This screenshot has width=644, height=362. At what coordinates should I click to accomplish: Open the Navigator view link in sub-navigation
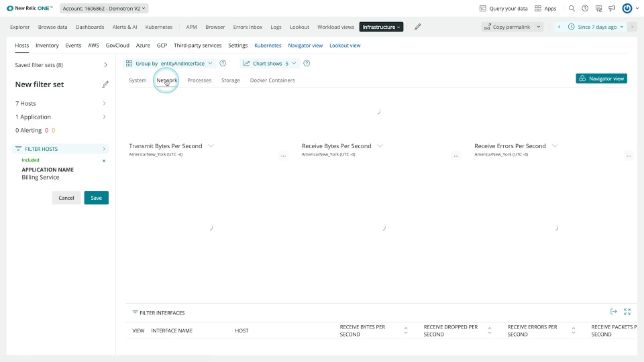coord(305,45)
